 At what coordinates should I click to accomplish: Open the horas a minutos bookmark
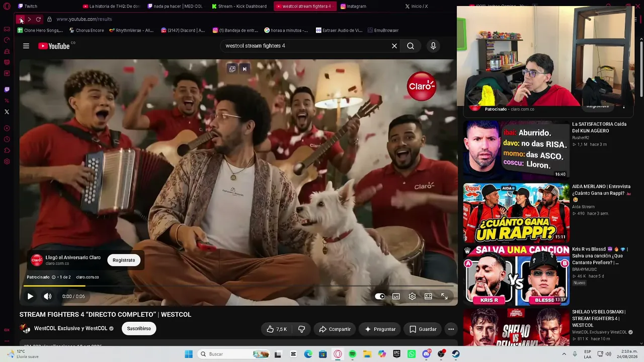tap(286, 30)
